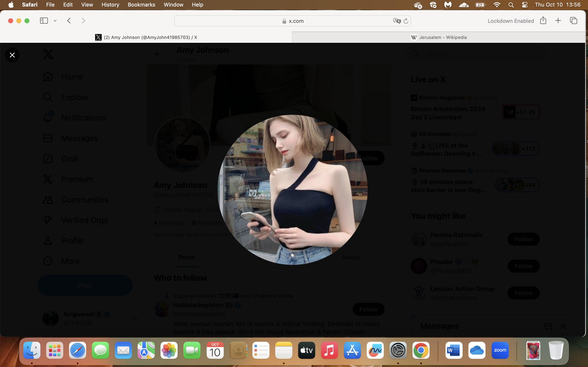The height and width of the screenshot is (367, 588).
Task: Follow the Lesbian Action Group account
Action: (523, 293)
